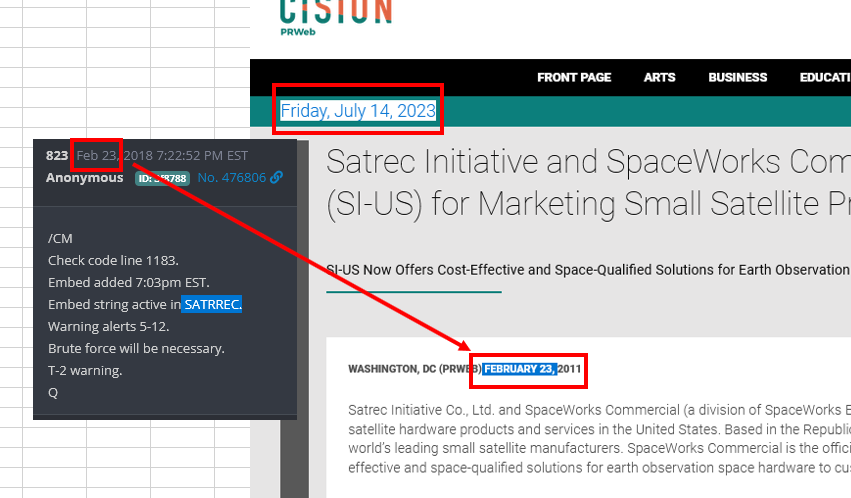Click the /CM line in post
The width and height of the screenshot is (851, 498).
[x=60, y=239]
